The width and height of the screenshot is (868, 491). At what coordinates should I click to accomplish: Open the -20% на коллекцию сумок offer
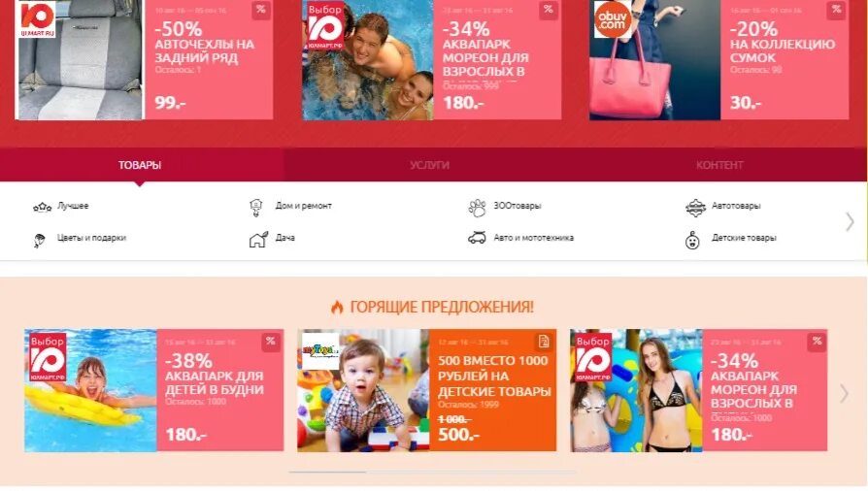(719, 60)
